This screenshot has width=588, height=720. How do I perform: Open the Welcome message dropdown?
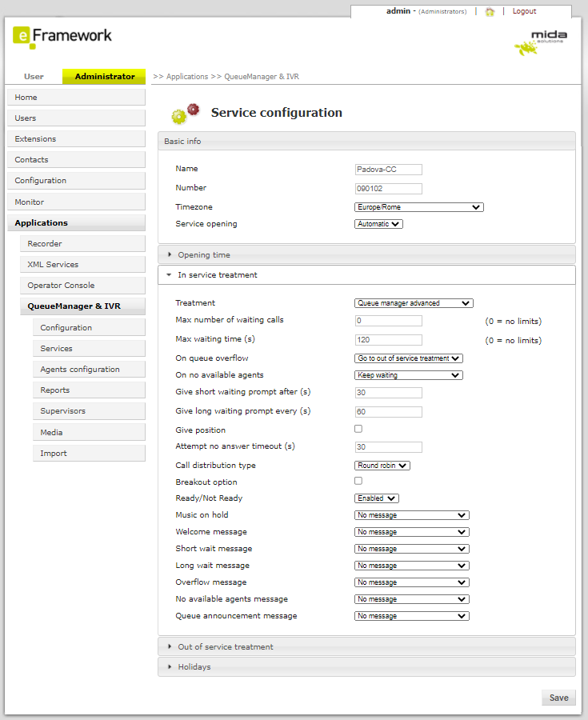pyautogui.click(x=412, y=532)
